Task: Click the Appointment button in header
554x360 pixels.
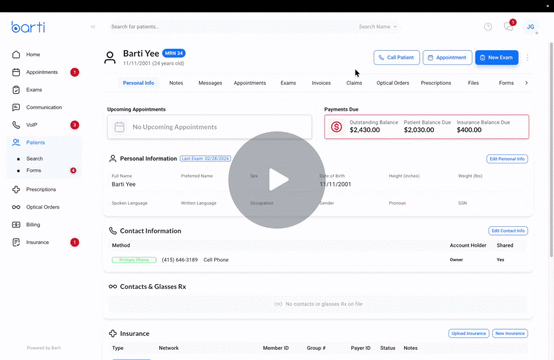Action: coord(447,58)
